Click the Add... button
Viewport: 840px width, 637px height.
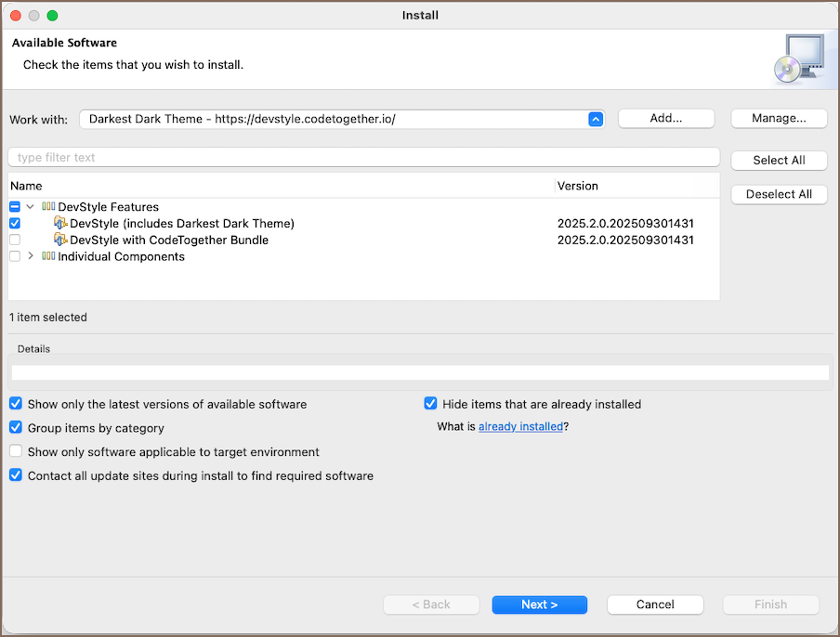pos(665,119)
